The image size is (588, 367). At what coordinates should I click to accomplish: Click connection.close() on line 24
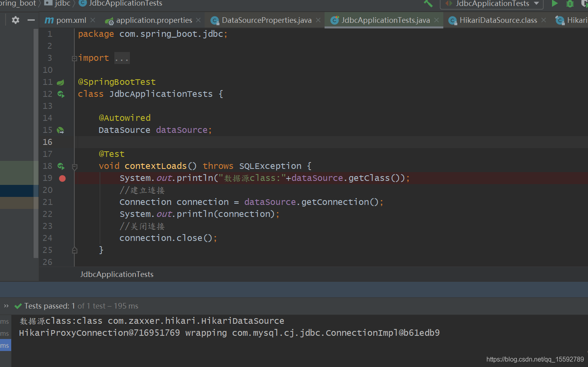point(167,238)
